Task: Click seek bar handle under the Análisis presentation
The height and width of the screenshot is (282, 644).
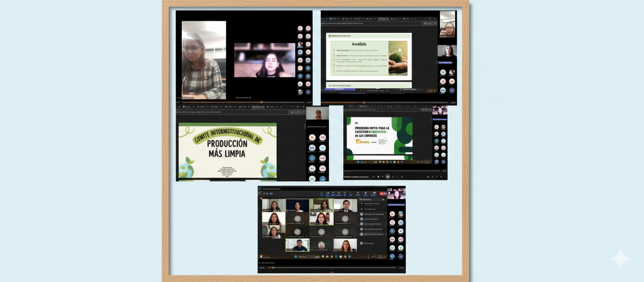Action: point(364,102)
